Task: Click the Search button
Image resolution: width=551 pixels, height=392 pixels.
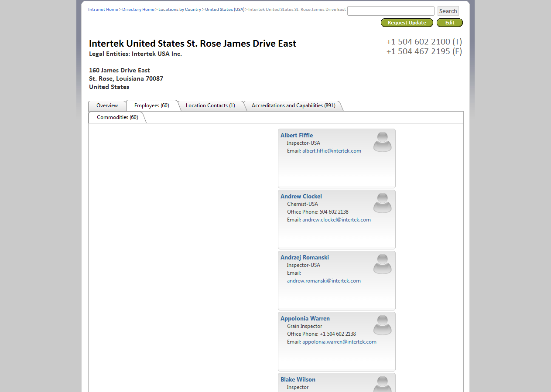Action: [448, 11]
